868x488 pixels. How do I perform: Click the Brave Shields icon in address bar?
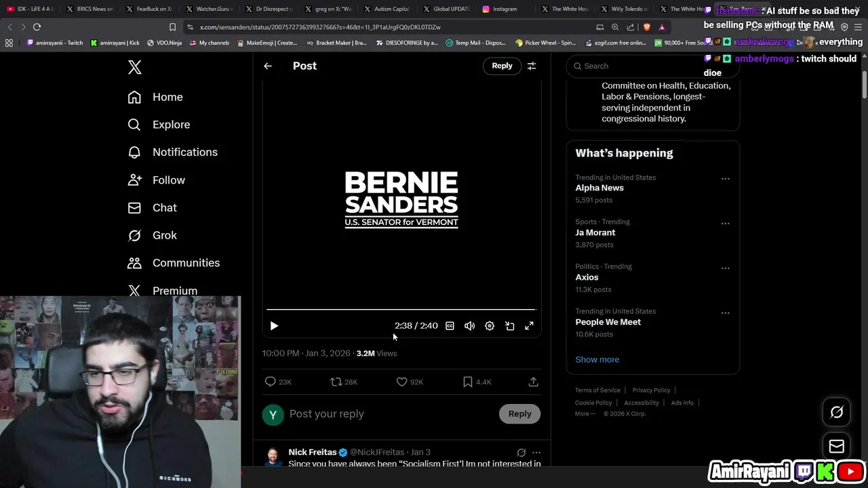click(646, 27)
